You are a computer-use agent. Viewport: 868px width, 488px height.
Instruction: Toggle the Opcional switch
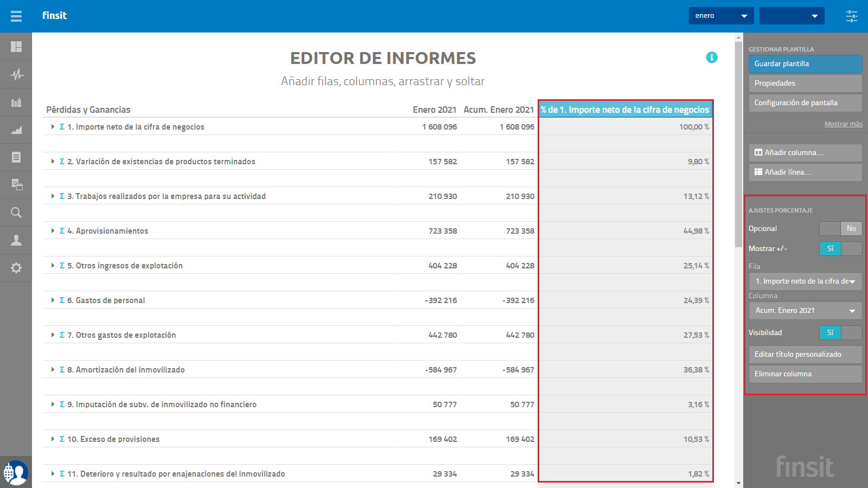click(840, 229)
